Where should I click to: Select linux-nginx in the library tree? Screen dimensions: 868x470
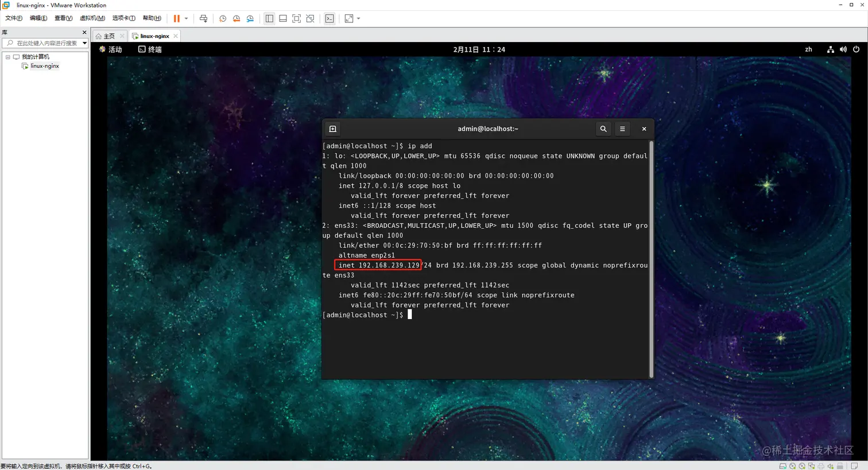click(44, 66)
